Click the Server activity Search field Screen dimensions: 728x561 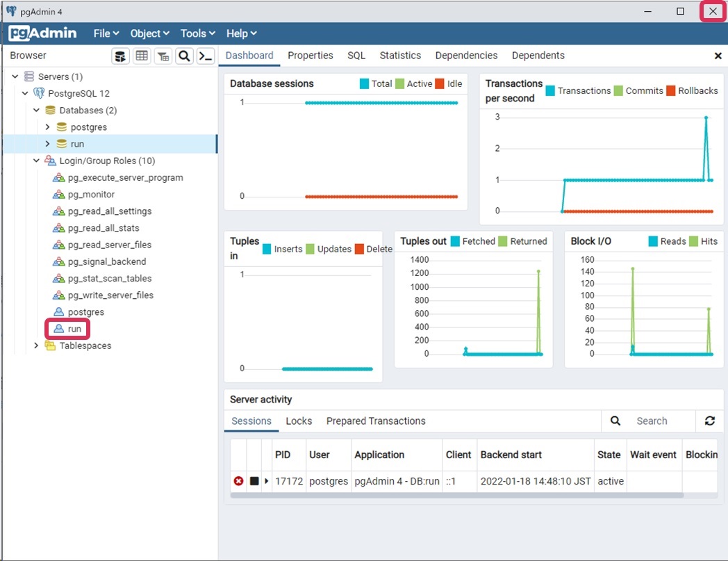coord(662,421)
